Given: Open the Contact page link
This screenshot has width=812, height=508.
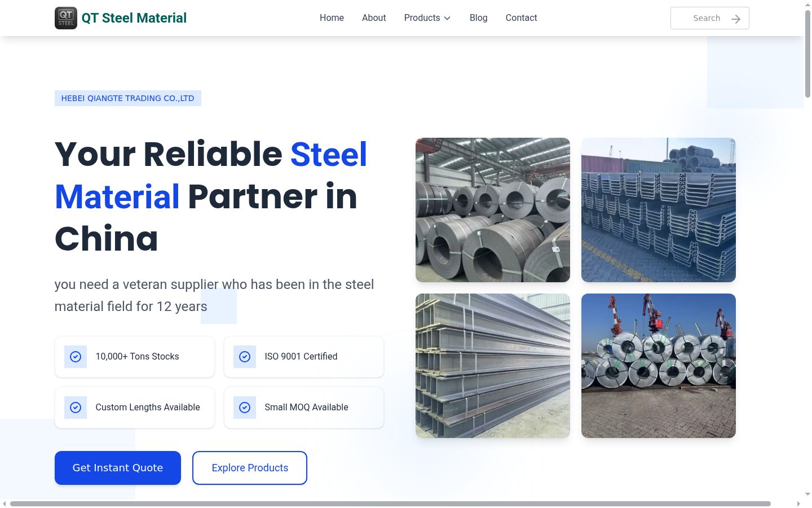Looking at the screenshot, I should 521,18.
